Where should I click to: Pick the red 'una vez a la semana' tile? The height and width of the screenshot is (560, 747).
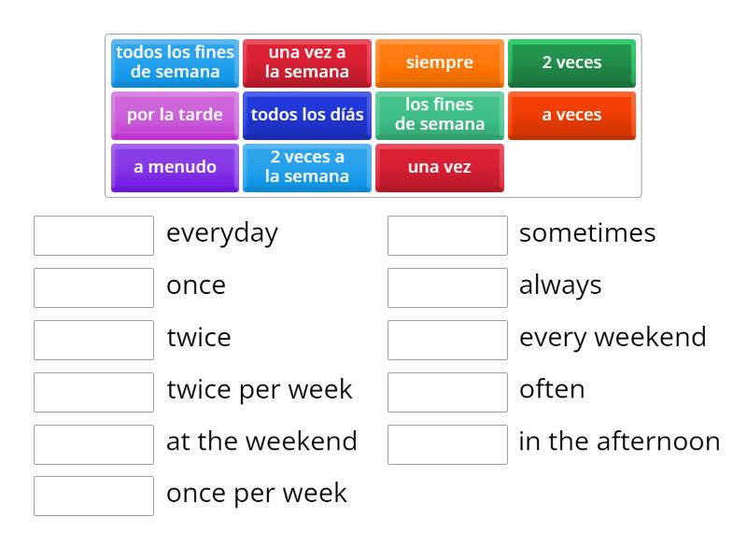coord(307,63)
